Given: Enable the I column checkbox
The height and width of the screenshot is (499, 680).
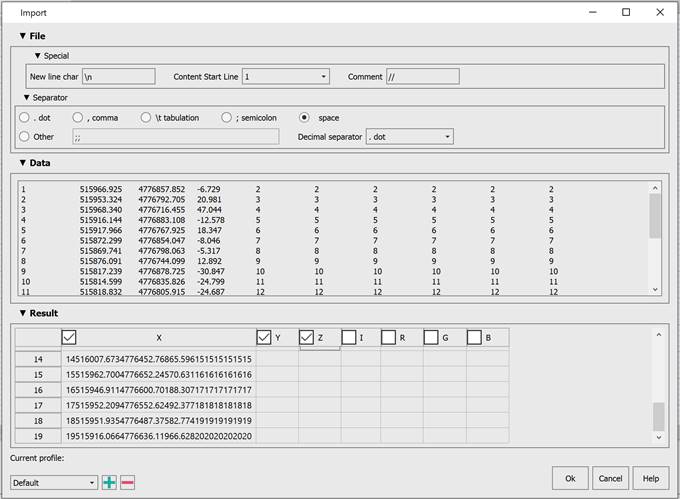Looking at the screenshot, I should click(349, 337).
